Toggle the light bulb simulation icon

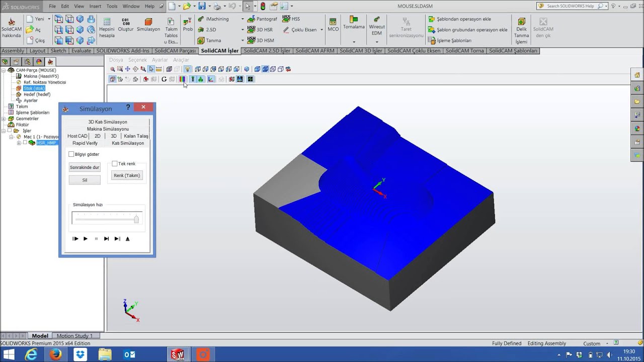click(187, 69)
